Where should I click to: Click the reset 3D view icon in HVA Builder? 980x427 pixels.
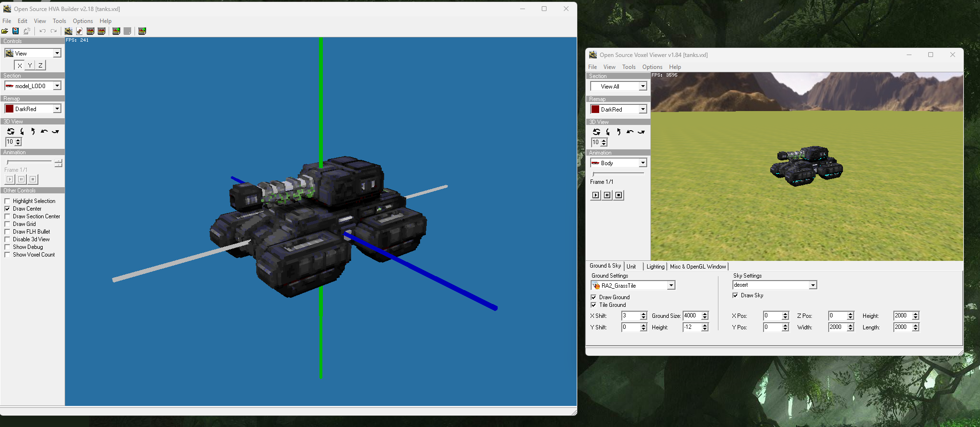coord(11,131)
